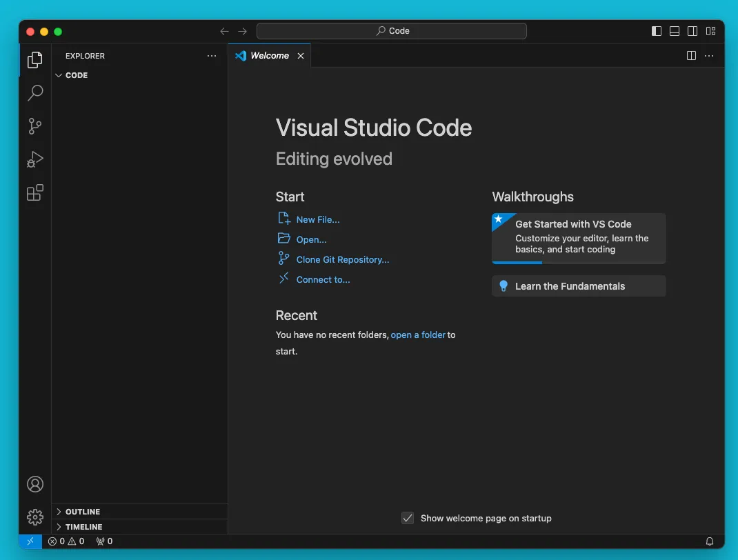Image resolution: width=738 pixels, height=560 pixels.
Task: Open the Source Control view
Action: [x=35, y=126]
